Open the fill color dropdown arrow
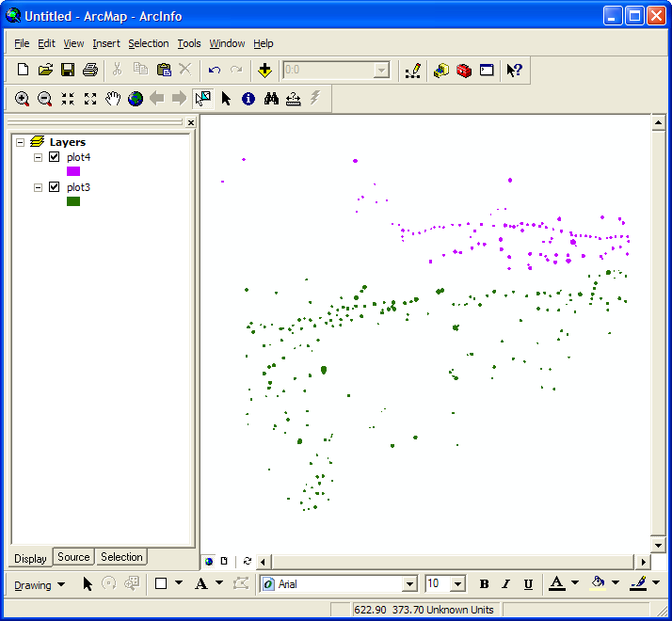Image resolution: width=672 pixels, height=621 pixels. coord(616,582)
